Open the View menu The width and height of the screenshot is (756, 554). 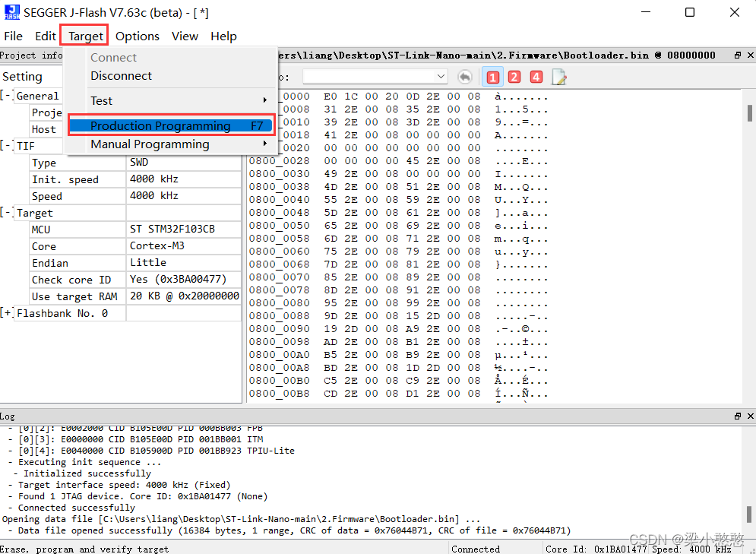click(x=185, y=36)
